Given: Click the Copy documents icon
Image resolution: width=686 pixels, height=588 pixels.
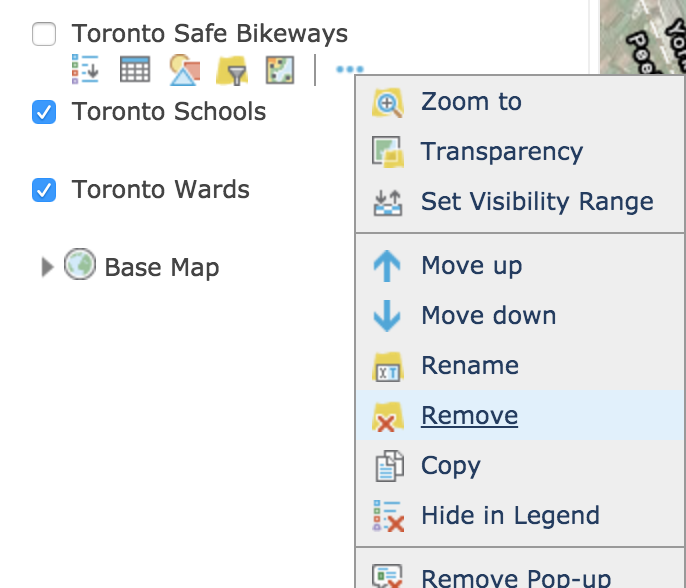Looking at the screenshot, I should (389, 466).
